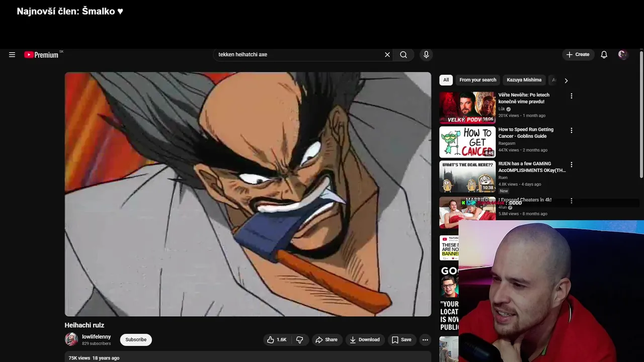Open the notifications bell
644x362 pixels.
604,55
